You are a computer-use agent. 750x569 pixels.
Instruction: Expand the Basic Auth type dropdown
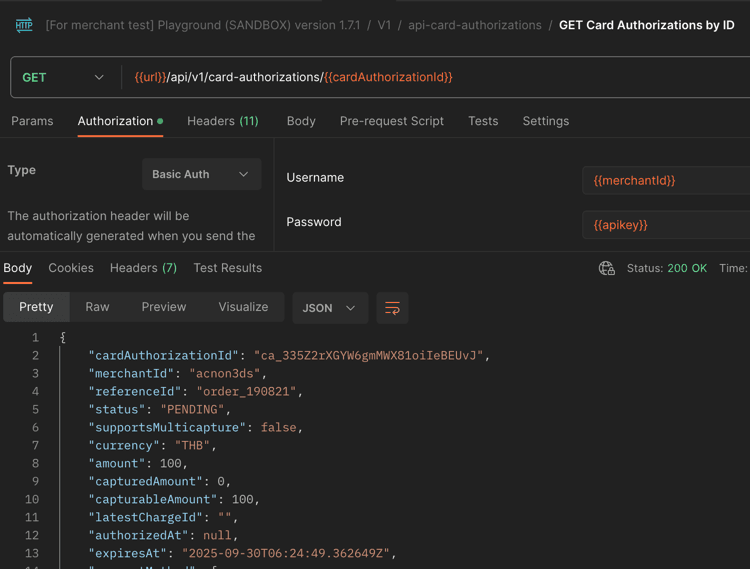pos(201,174)
